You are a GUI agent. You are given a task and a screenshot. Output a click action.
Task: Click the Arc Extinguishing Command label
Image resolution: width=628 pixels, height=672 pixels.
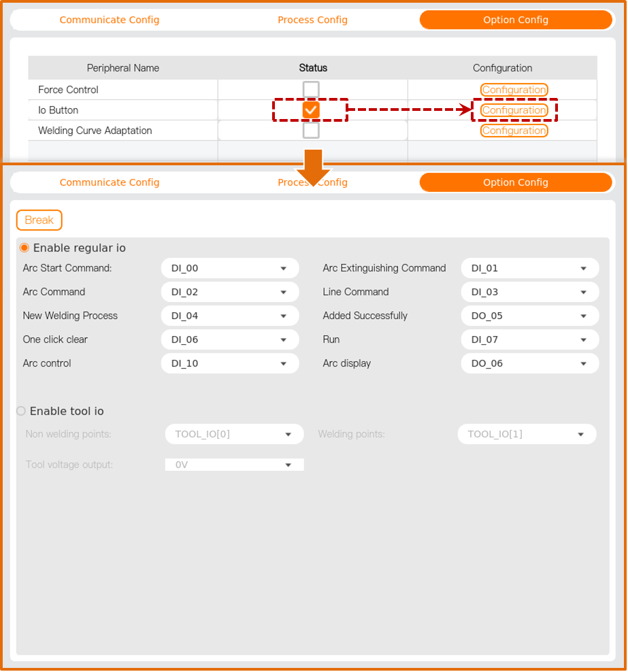click(x=384, y=268)
